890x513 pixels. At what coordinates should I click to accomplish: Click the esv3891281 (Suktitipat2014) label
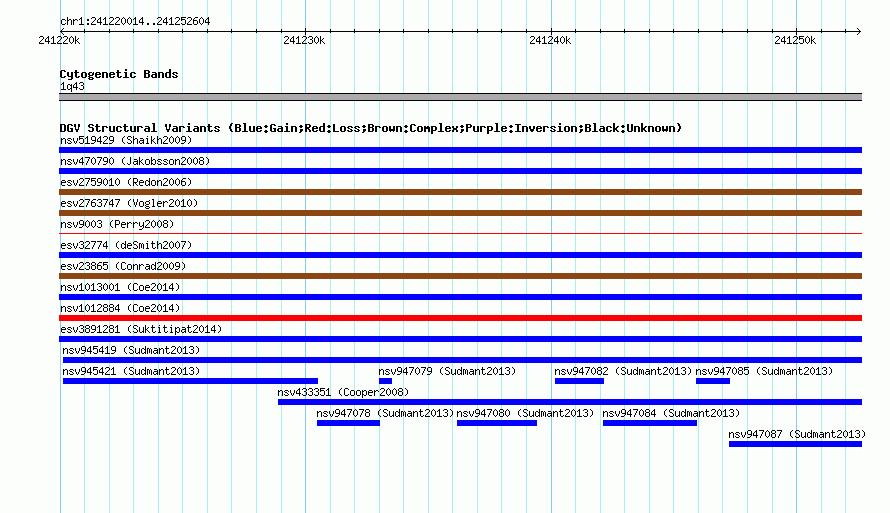(141, 329)
